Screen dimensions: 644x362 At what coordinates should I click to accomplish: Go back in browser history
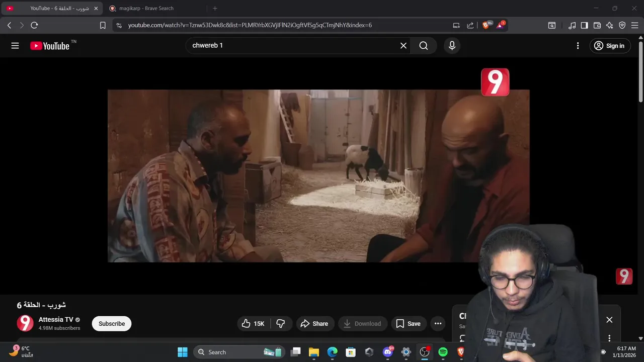pos(9,25)
